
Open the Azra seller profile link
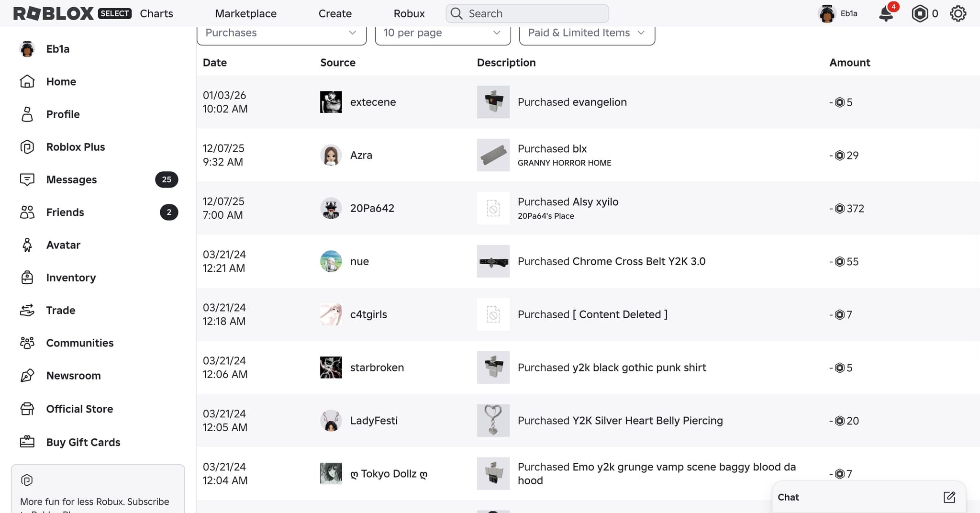(x=361, y=155)
